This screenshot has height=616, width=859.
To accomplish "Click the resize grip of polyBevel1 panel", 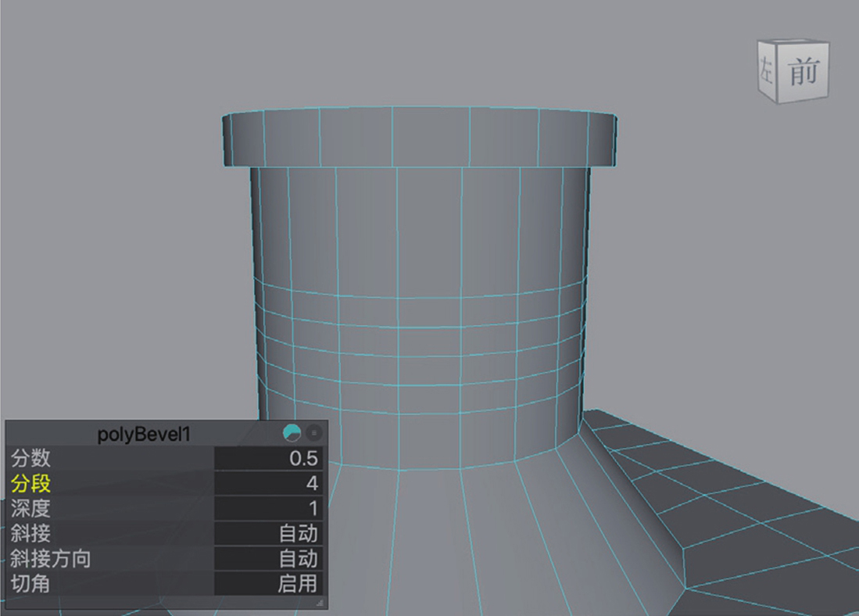I will click(320, 603).
